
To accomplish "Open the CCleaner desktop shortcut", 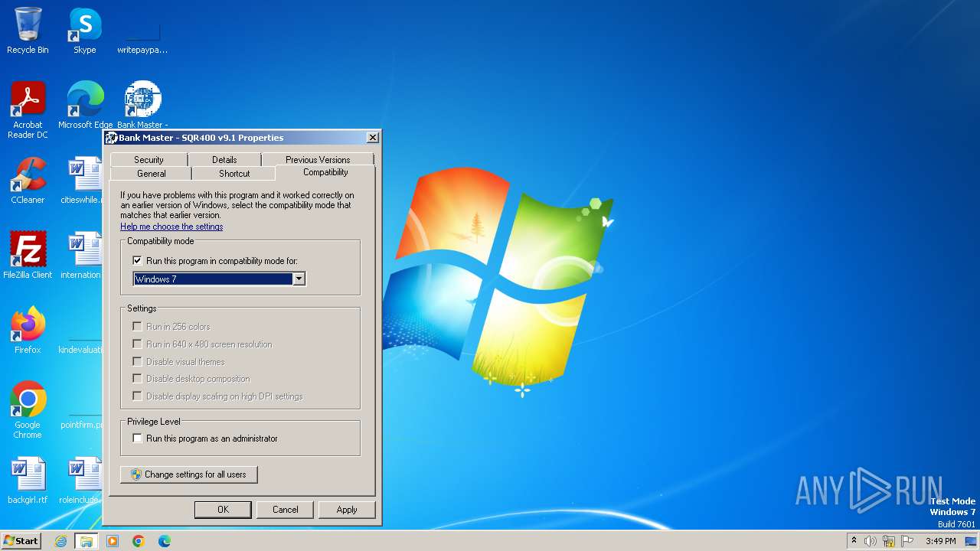I will point(28,181).
